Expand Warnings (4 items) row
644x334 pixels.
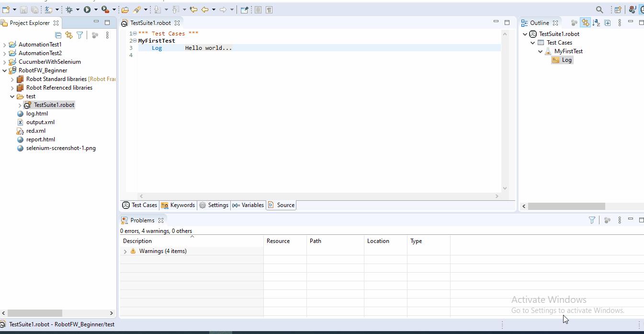point(125,251)
